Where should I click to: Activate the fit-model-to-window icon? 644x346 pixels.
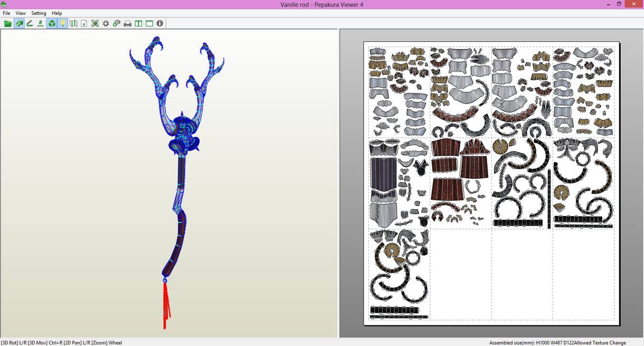point(95,23)
